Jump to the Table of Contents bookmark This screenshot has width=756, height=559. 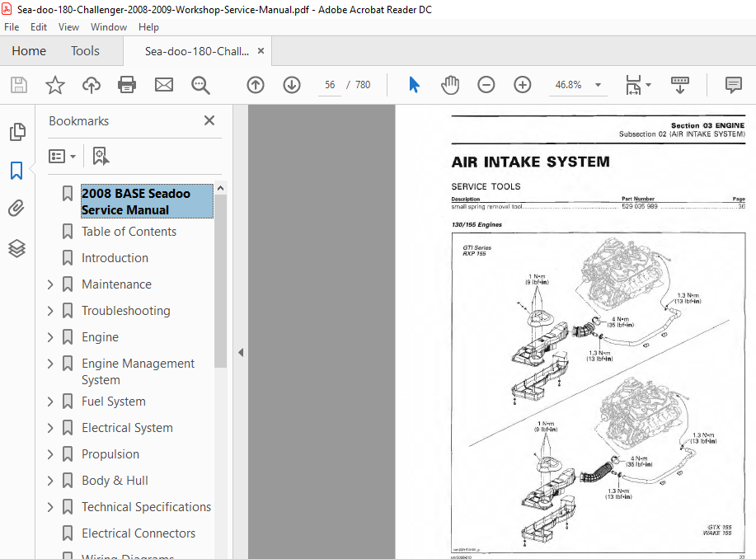coord(129,232)
